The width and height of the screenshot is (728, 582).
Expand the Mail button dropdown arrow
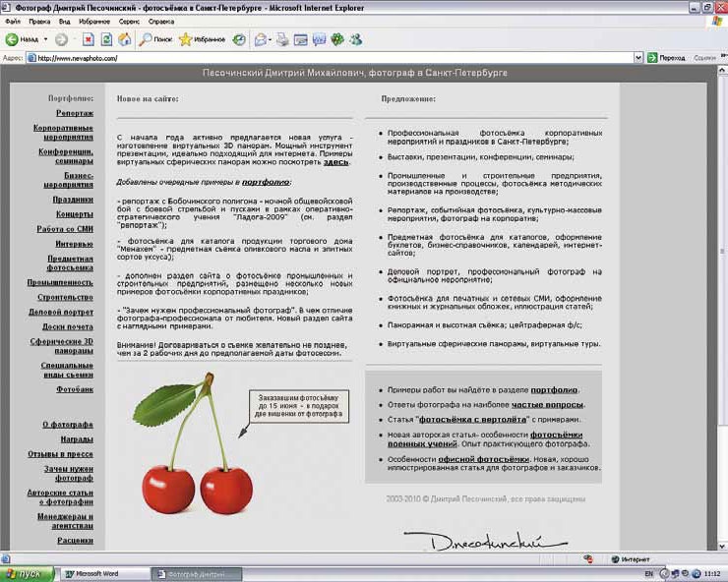pyautogui.click(x=269, y=39)
